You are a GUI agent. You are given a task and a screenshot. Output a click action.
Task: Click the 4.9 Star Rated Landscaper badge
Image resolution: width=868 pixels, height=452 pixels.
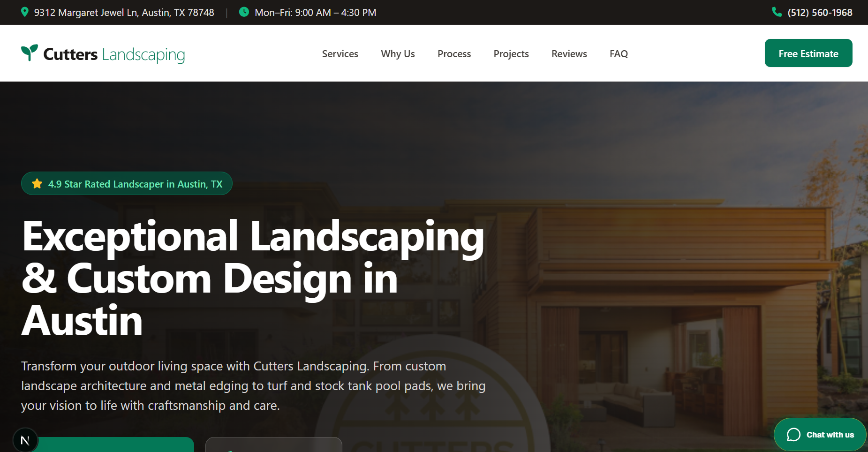[x=127, y=183]
